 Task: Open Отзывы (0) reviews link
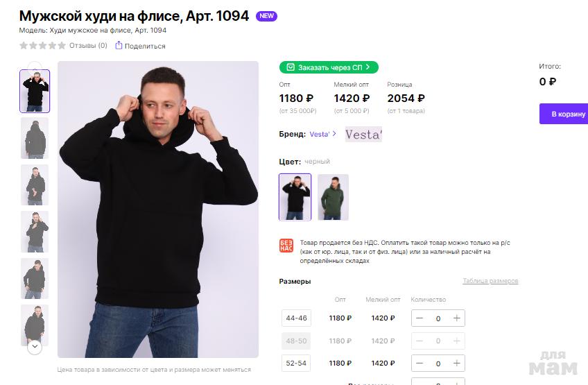[88, 46]
